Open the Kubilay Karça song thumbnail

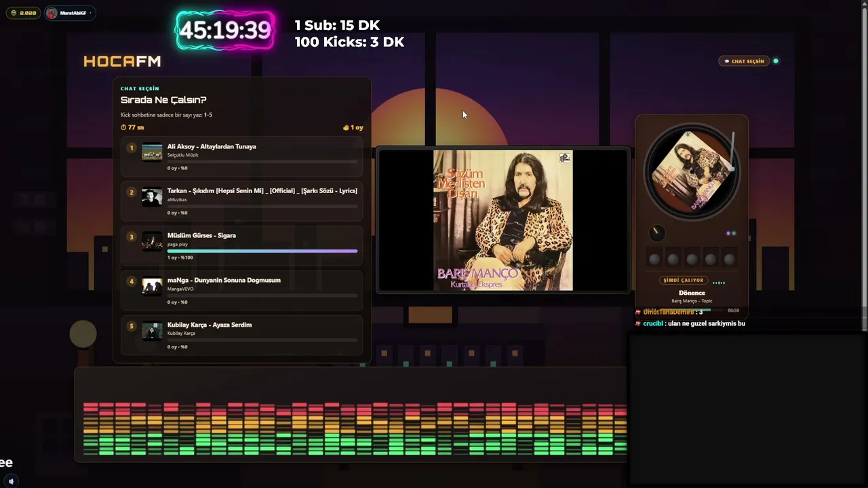click(x=152, y=330)
